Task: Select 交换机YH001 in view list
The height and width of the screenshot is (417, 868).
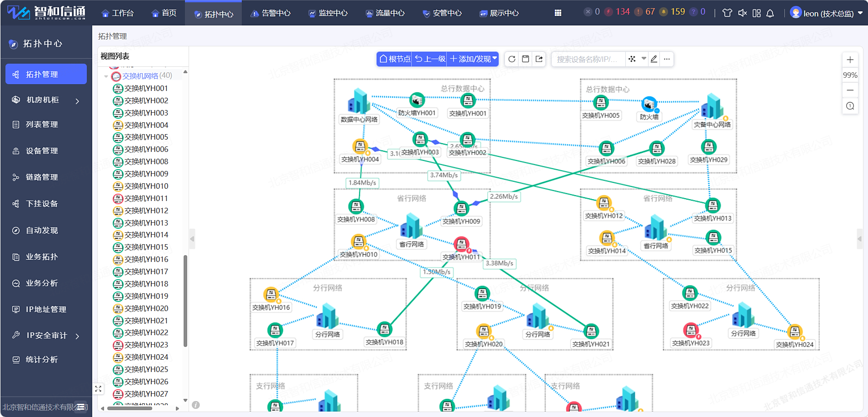Action: (140, 88)
